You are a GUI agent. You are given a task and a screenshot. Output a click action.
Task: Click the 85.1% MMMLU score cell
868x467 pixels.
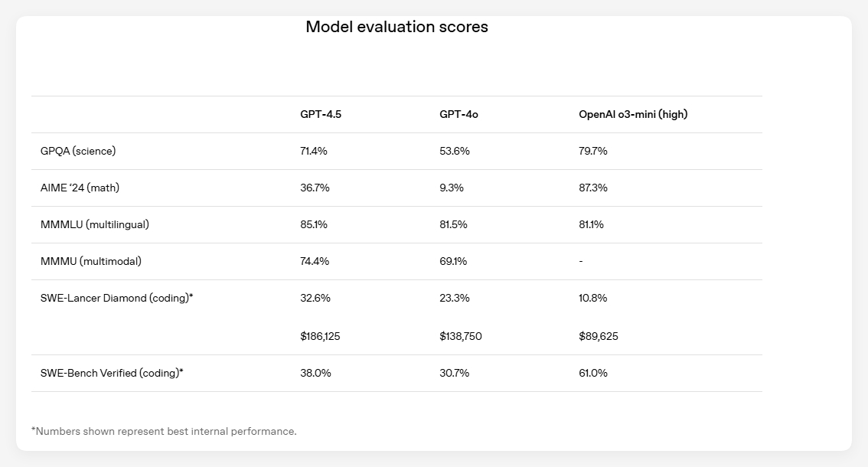314,224
